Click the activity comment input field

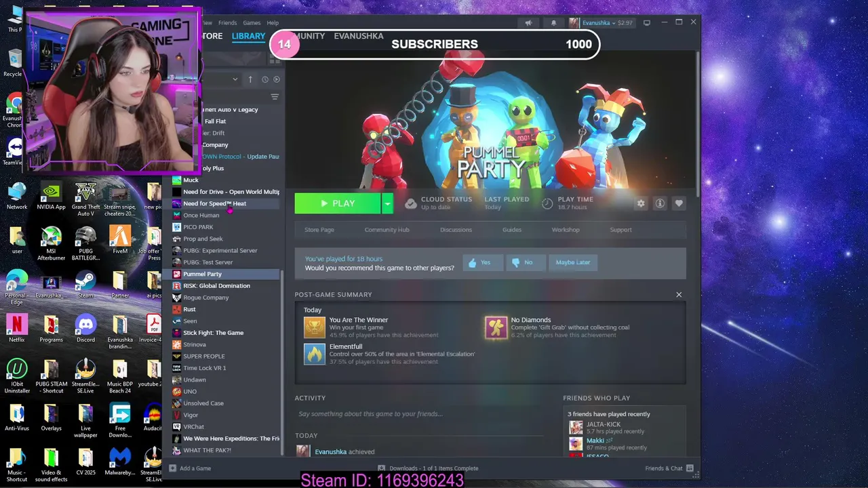pyautogui.click(x=420, y=414)
